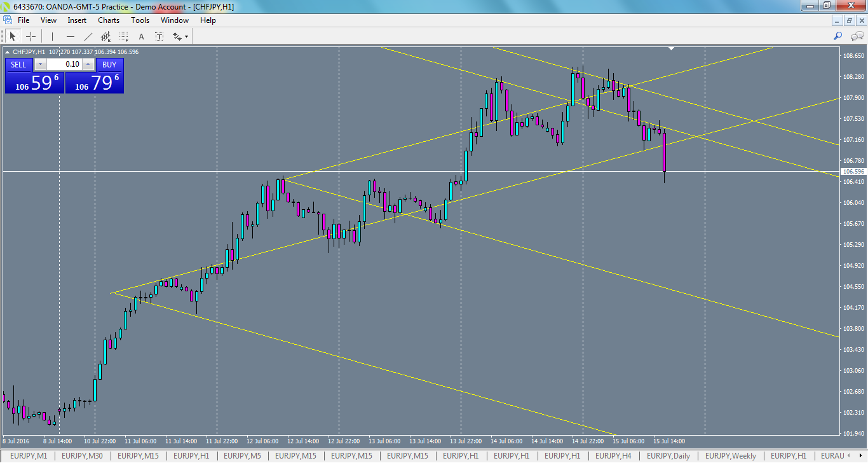This screenshot has height=463, width=868.
Task: Select the Text Label tool
Action: click(x=159, y=36)
